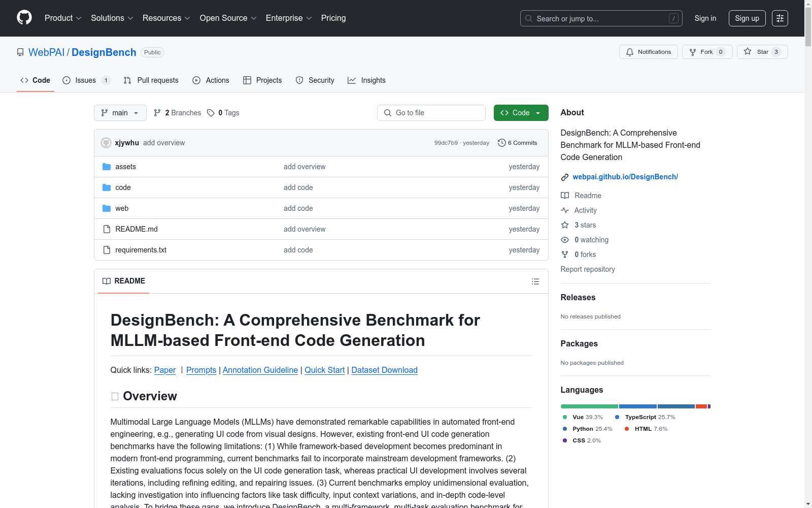Click the commit history clock icon

(x=502, y=143)
